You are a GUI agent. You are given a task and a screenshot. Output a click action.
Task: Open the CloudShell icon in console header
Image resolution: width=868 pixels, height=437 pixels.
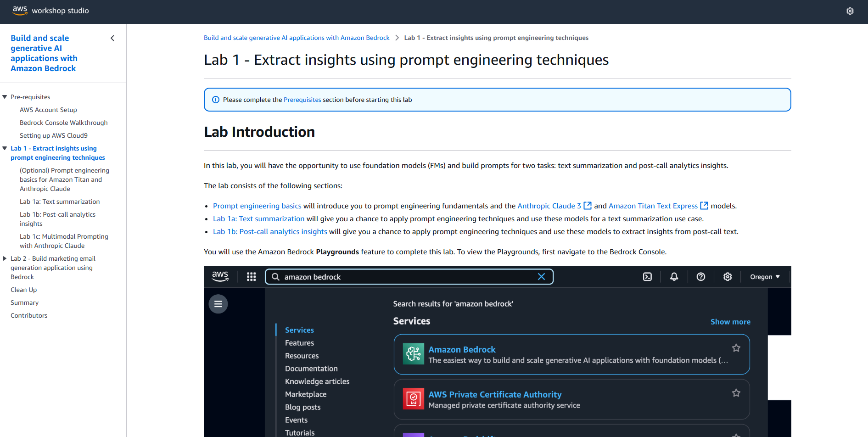click(x=647, y=277)
